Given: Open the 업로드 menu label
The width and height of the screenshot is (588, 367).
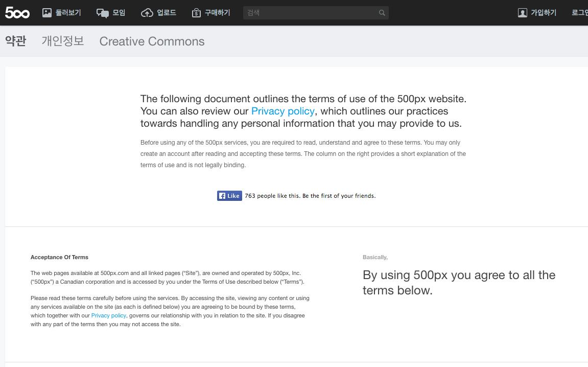Looking at the screenshot, I should point(167,13).
